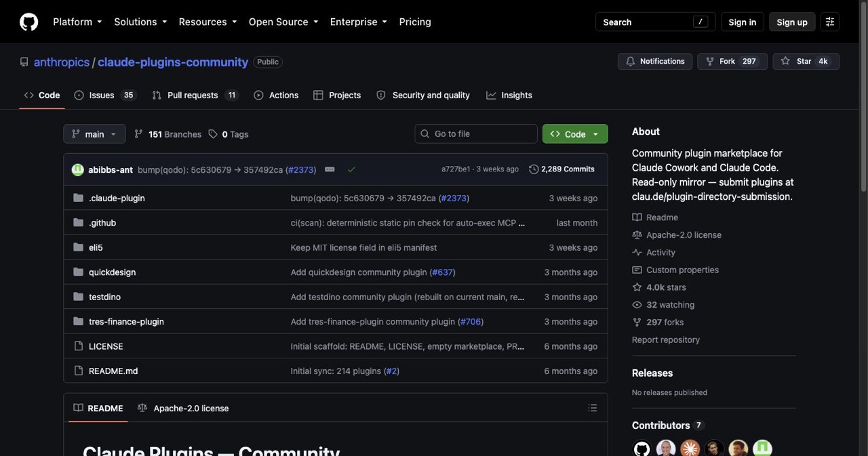
Task: Click the bell icon in Notifications
Action: tap(631, 61)
